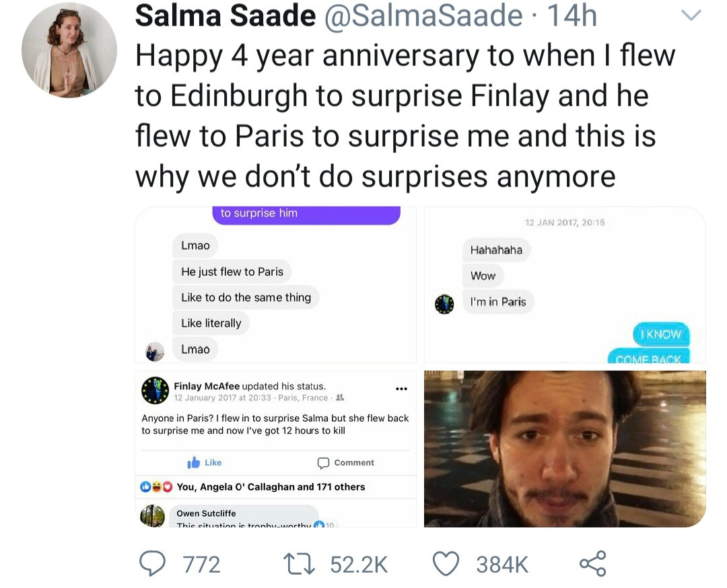The image size is (727, 588).
Task: Open the reply icon with 772 replies
Action: [152, 564]
